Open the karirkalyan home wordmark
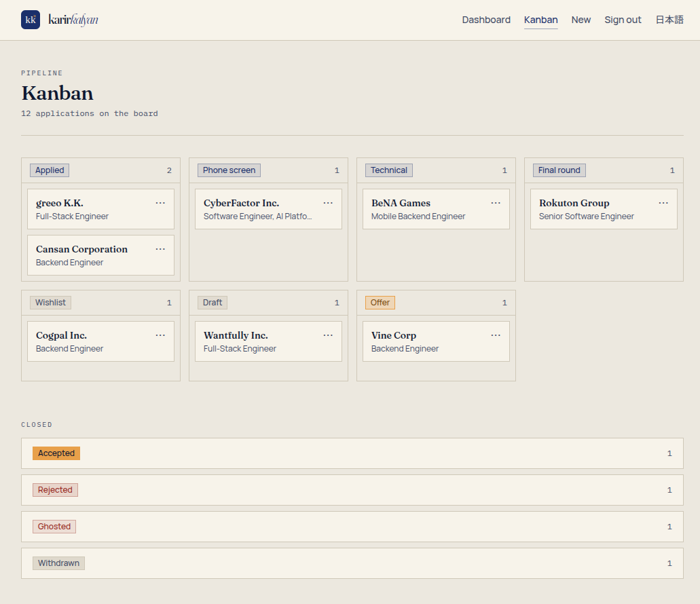This screenshot has height=604, width=700. tap(73, 20)
